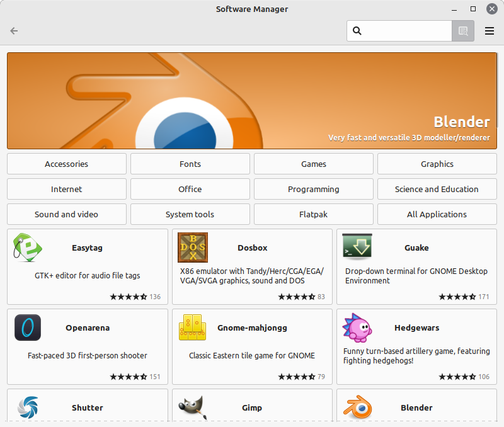The image size is (504, 427).
Task: Open the Programming category
Action: pyautogui.click(x=313, y=189)
